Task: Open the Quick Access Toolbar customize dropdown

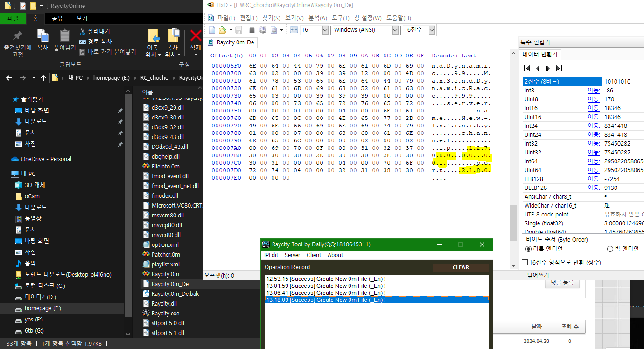Action: pos(42,6)
